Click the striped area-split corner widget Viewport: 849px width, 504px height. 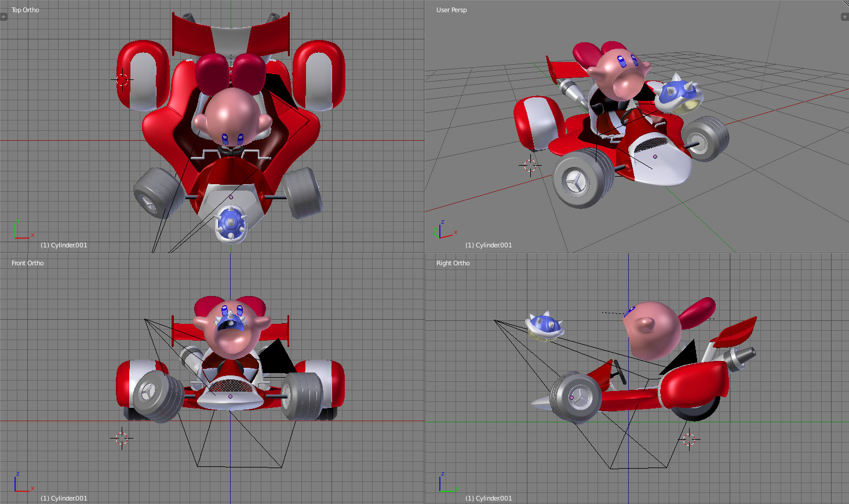click(845, 3)
